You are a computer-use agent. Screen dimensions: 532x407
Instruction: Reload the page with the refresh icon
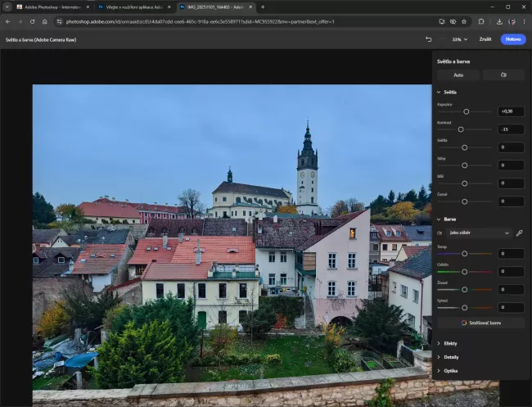[x=32, y=22]
